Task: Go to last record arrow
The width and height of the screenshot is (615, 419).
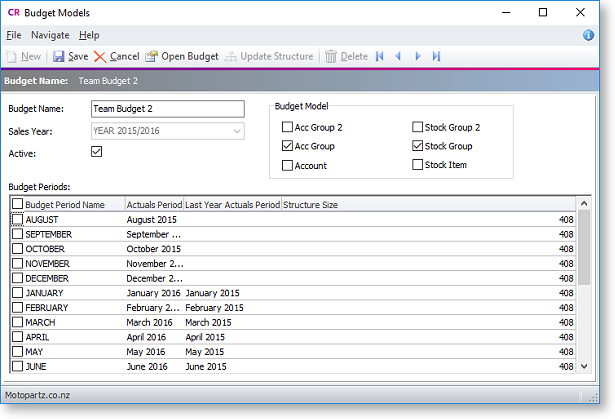Action: coord(437,56)
